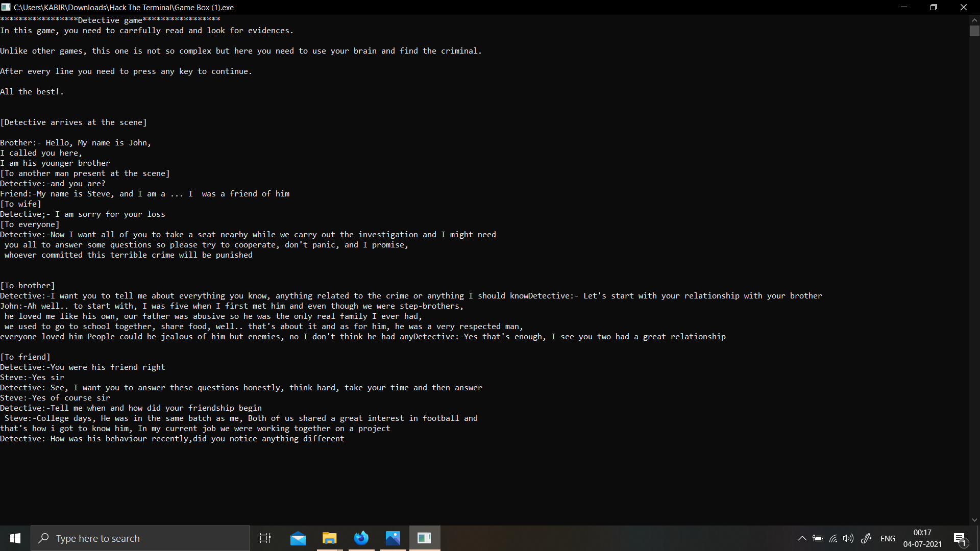
Task: Open the console window system menu icon
Action: (x=6, y=7)
